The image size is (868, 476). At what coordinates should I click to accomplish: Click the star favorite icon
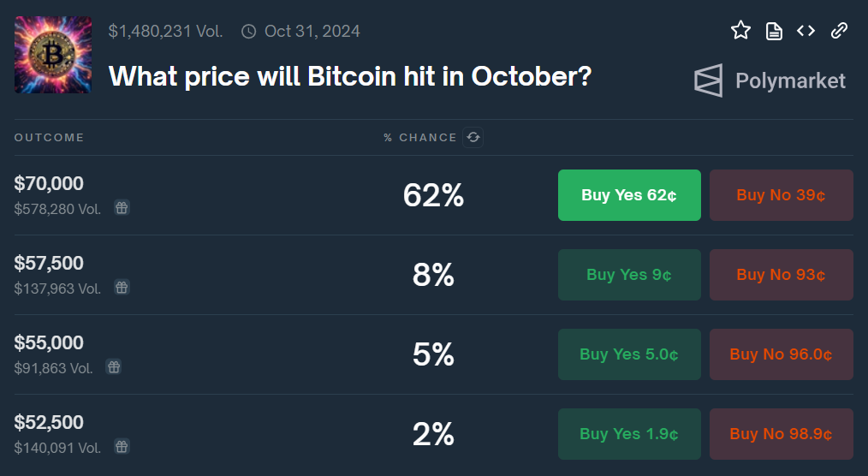click(740, 31)
